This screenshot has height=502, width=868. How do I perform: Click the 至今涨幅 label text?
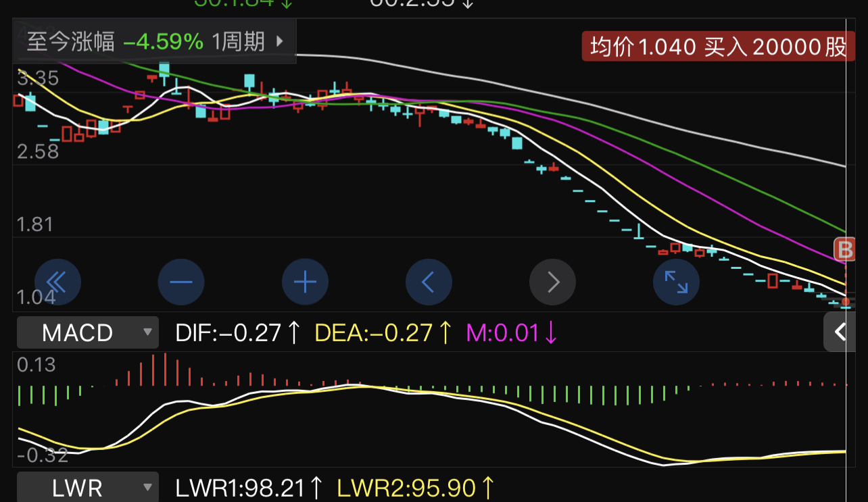[x=71, y=42]
